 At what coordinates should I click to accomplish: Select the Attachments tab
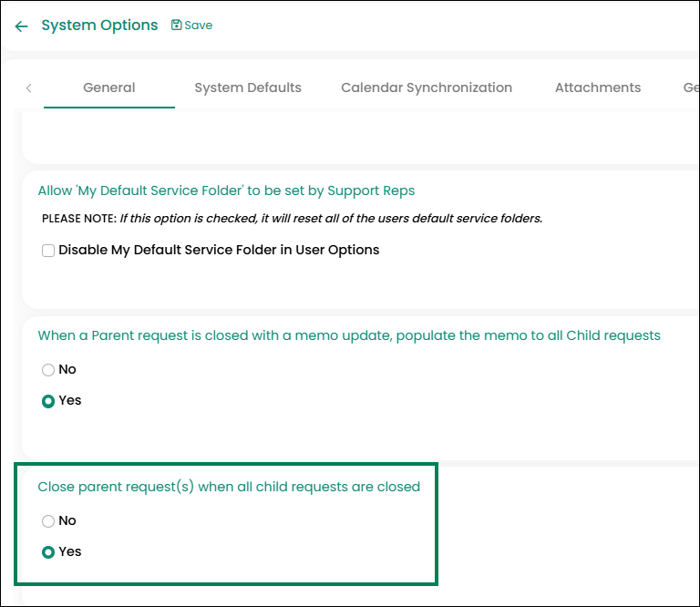point(598,88)
